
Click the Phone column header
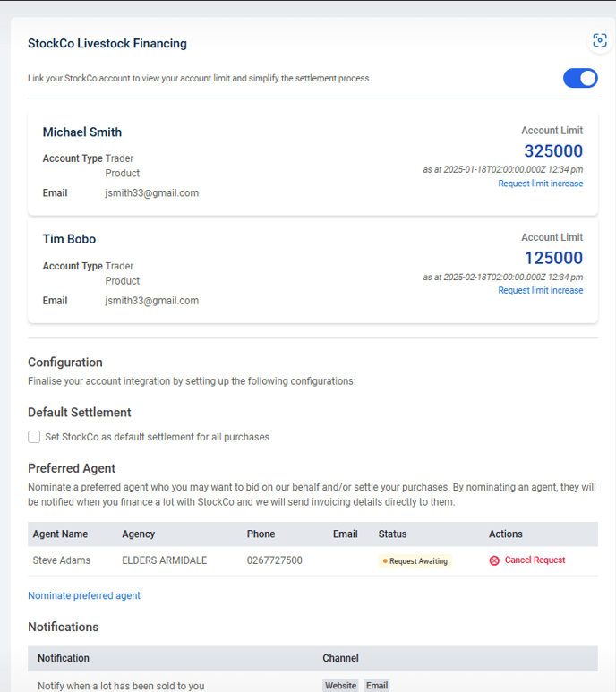261,534
